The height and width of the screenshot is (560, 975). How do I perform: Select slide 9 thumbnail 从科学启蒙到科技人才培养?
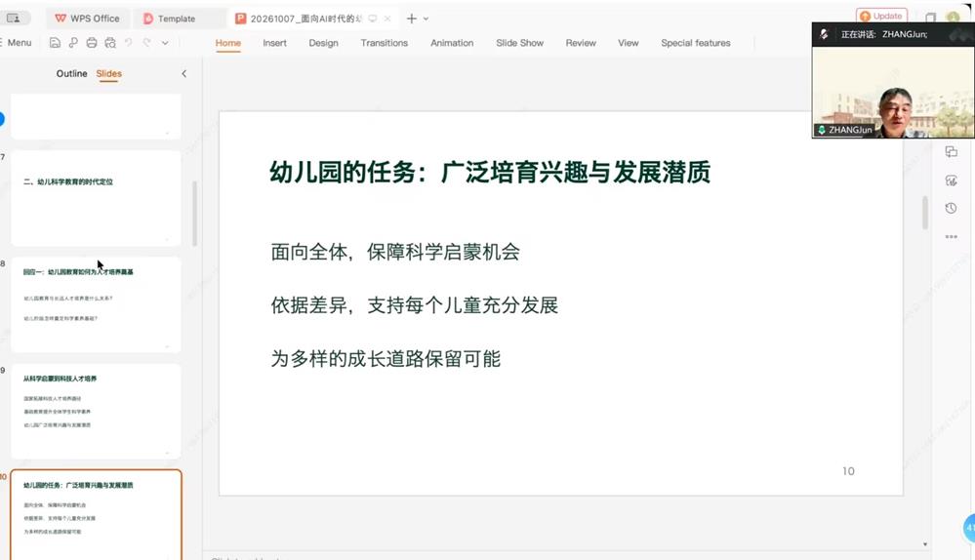click(96, 411)
